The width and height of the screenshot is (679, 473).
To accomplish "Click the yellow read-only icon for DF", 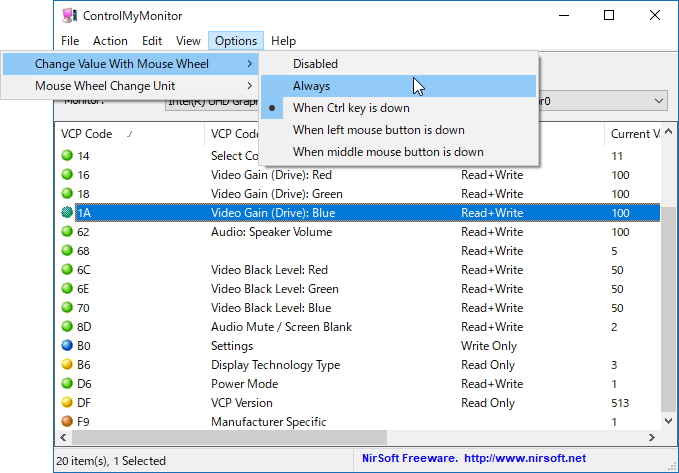I will click(67, 402).
